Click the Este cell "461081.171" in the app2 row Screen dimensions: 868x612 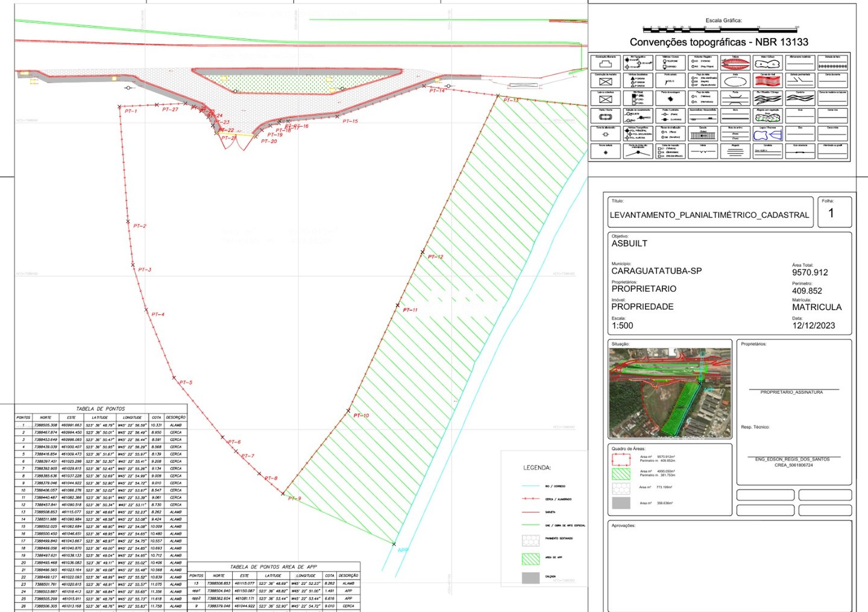tap(244, 599)
